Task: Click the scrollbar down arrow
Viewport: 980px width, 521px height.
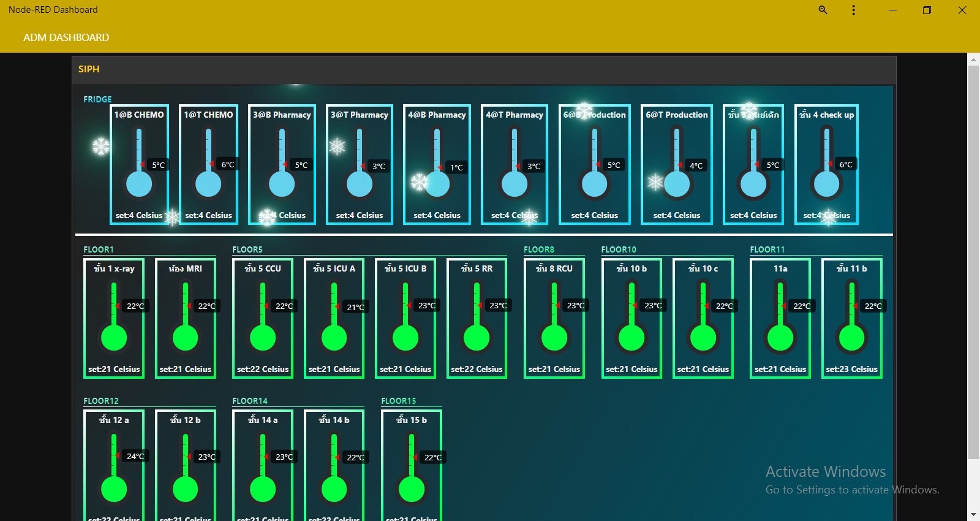Action: (973, 514)
